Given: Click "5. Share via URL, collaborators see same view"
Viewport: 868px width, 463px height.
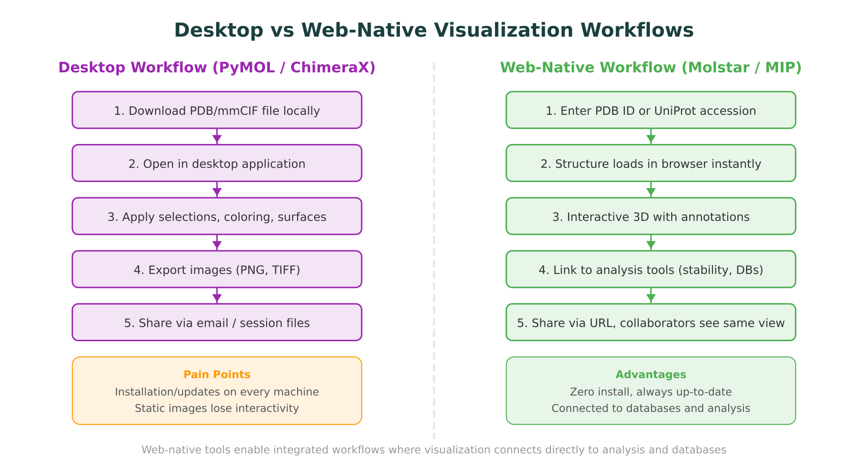Looking at the screenshot, I should click(651, 322).
